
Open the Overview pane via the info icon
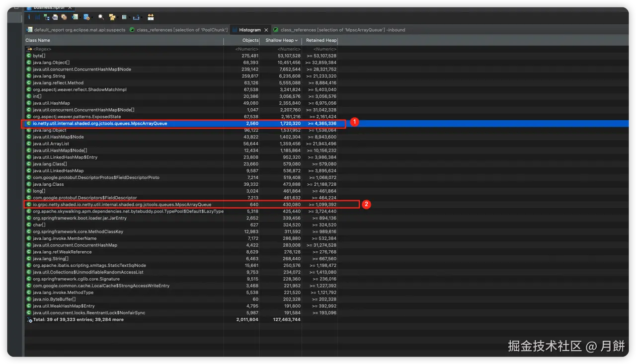(29, 17)
